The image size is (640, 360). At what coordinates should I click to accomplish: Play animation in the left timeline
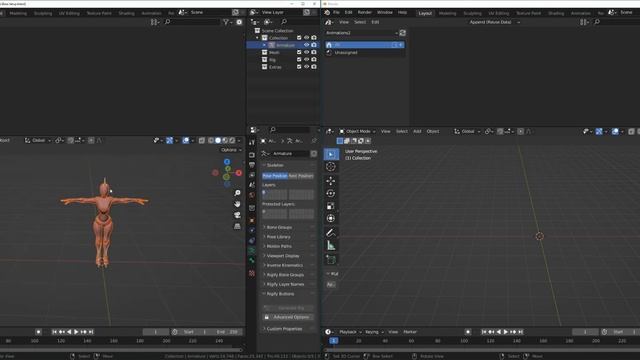(x=76, y=332)
